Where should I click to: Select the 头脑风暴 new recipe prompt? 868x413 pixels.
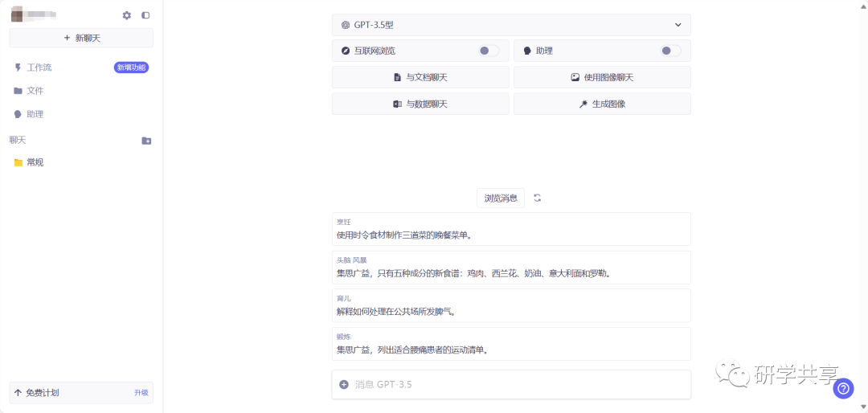(x=511, y=268)
